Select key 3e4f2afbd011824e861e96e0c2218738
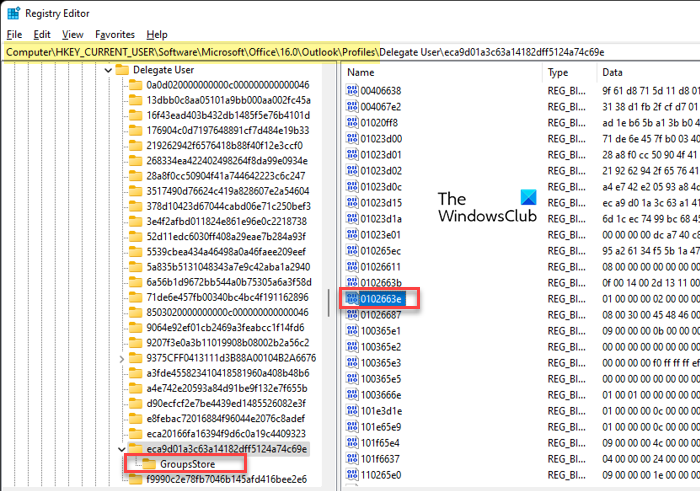700x491 pixels. tap(226, 221)
